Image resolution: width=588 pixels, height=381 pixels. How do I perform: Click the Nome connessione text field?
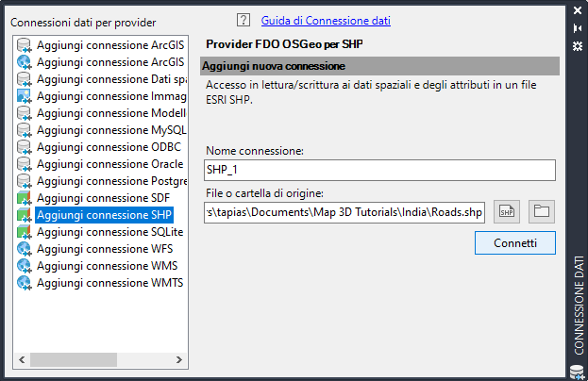(379, 170)
